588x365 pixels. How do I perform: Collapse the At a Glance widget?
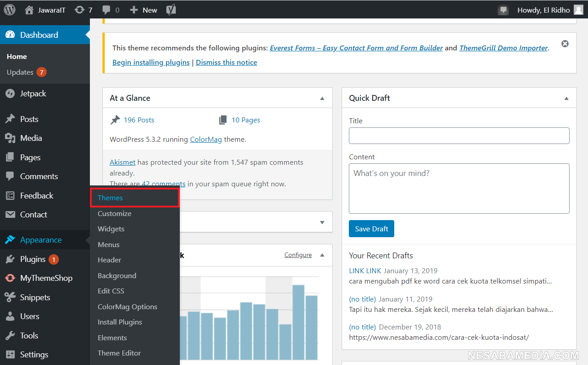point(322,98)
